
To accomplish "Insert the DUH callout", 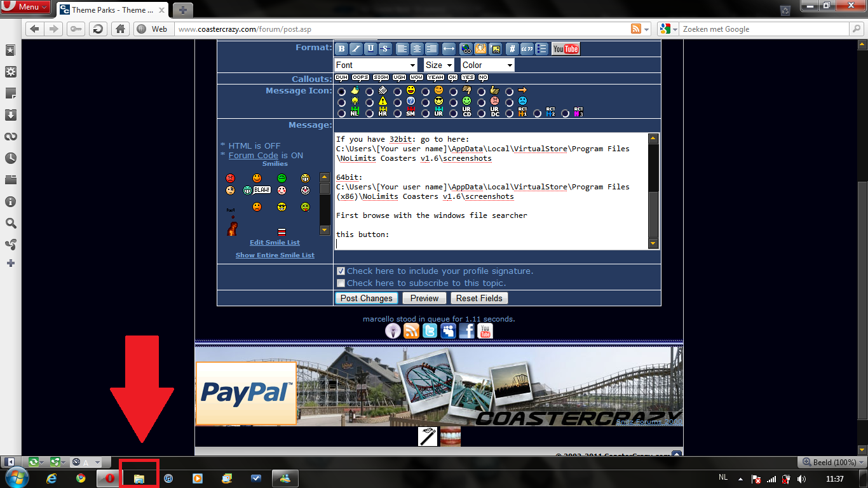I will [x=341, y=78].
